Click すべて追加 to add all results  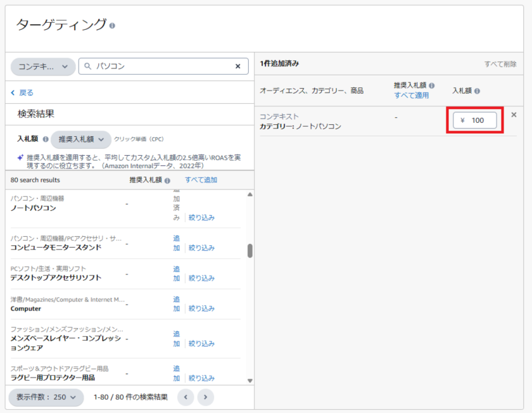pos(201,180)
